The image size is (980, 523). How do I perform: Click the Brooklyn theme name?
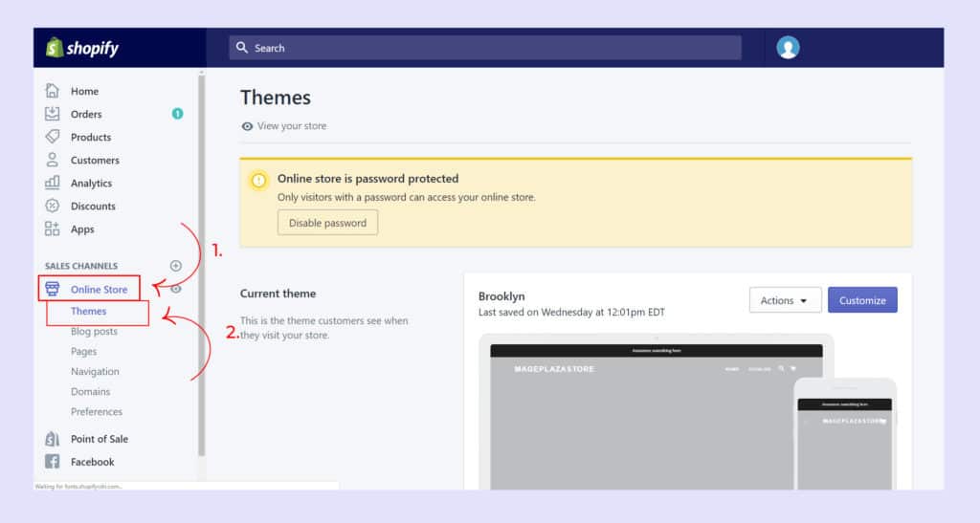[501, 296]
